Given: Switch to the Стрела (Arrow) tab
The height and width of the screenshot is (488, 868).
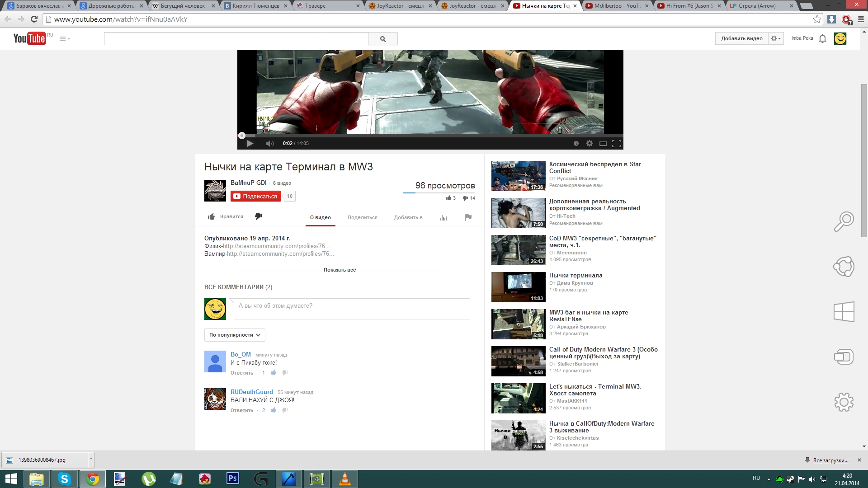Looking at the screenshot, I should coord(761,6).
